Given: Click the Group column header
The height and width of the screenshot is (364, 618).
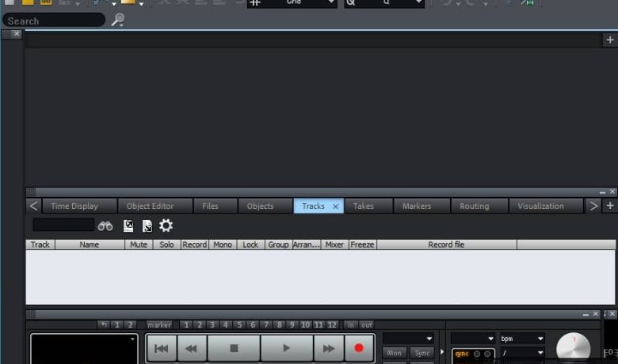Looking at the screenshot, I should [x=278, y=245].
